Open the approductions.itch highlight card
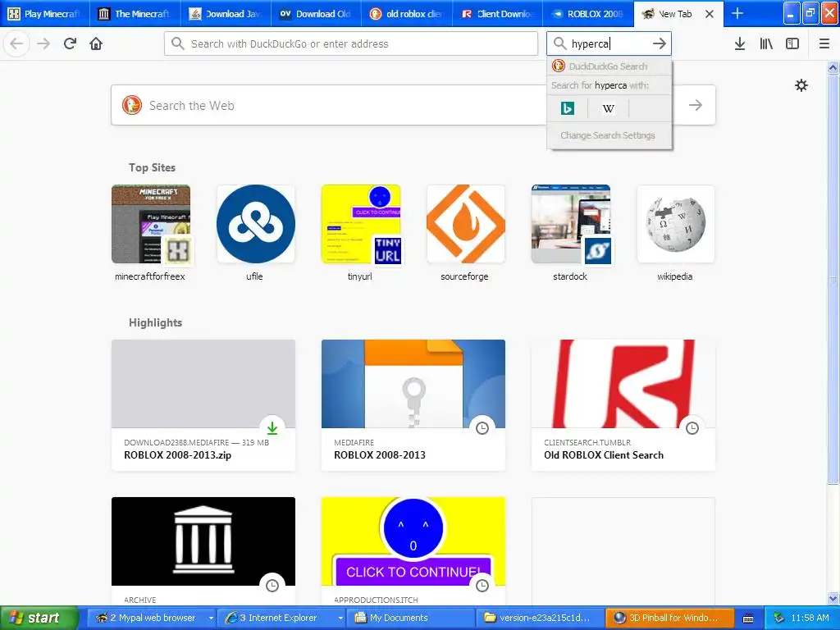This screenshot has height=630, width=840. click(413, 552)
